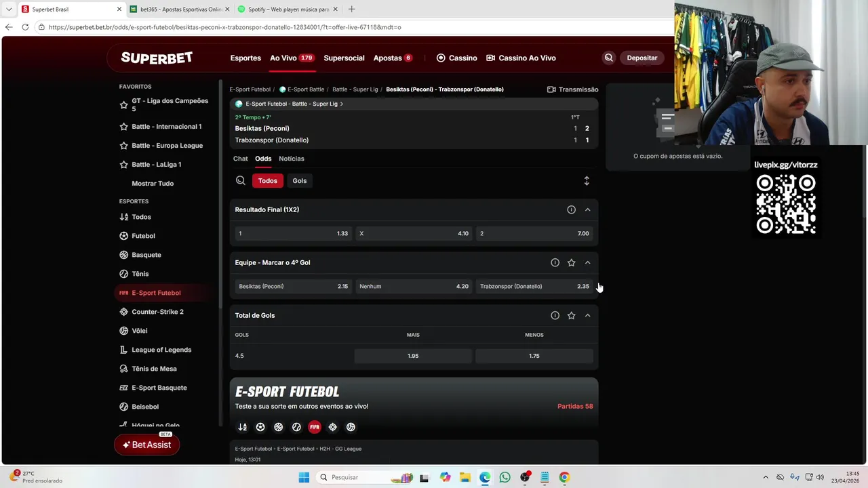Viewport: 868px width, 488px height.
Task: Open Google Chrome from the taskbar
Action: (564, 477)
